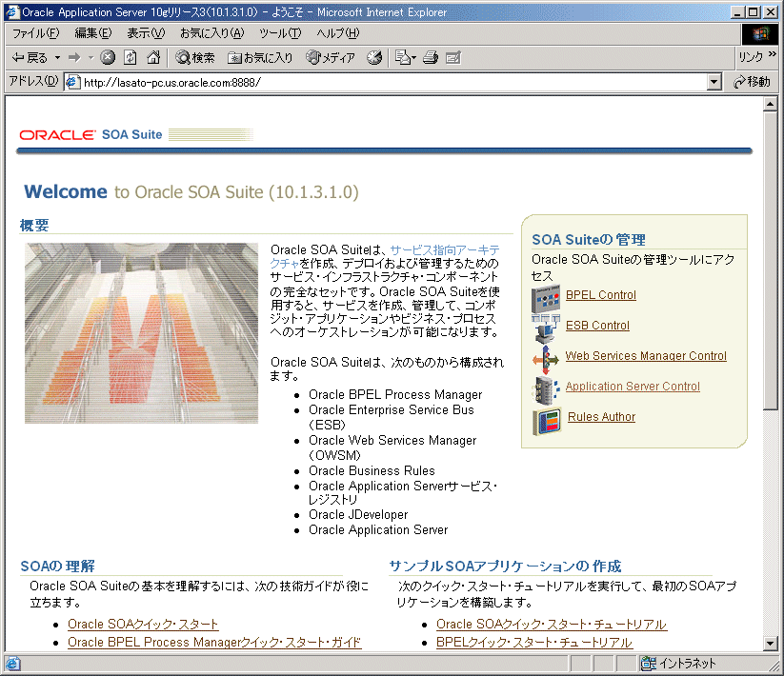Viewport: 784px width, 676px height.
Task: Click the Go (移動) button
Action: [x=752, y=82]
